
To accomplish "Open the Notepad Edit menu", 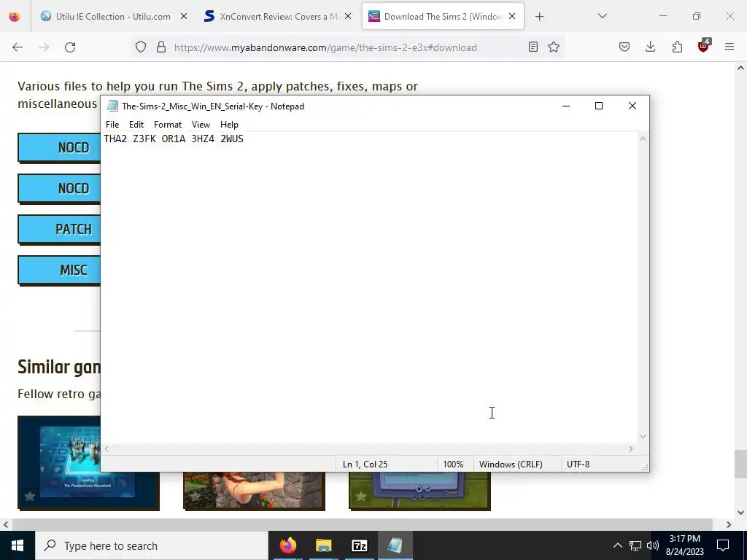I will click(136, 124).
